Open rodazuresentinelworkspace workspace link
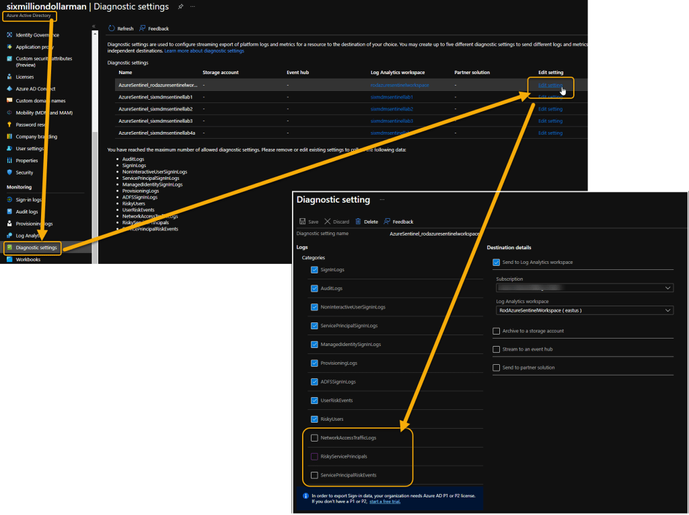The image size is (689, 515). pyautogui.click(x=399, y=85)
